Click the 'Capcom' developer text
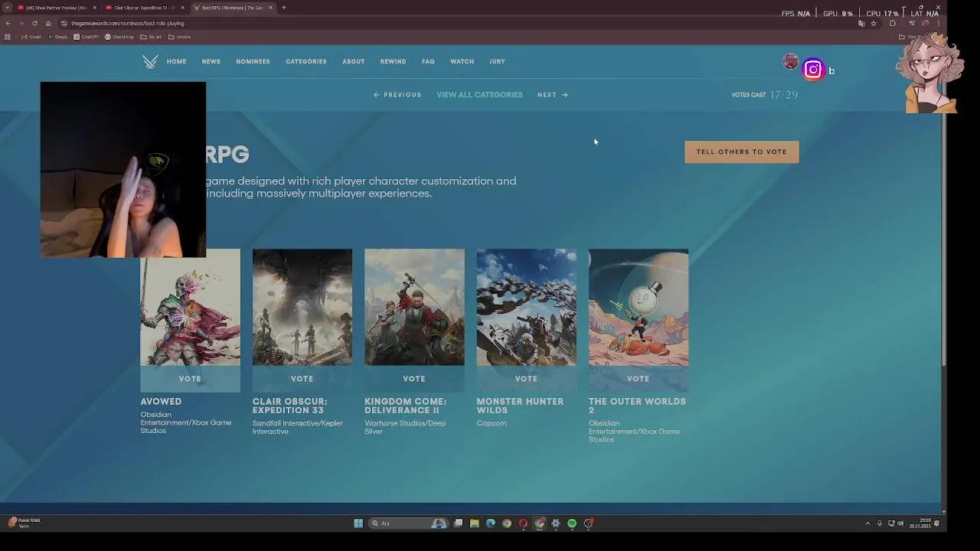 pyautogui.click(x=492, y=423)
